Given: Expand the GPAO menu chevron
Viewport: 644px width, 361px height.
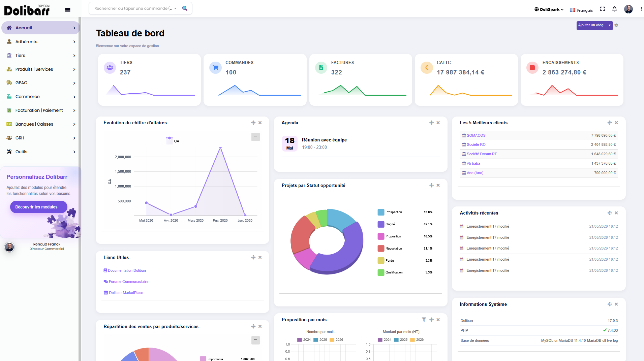Looking at the screenshot, I should coord(74,83).
